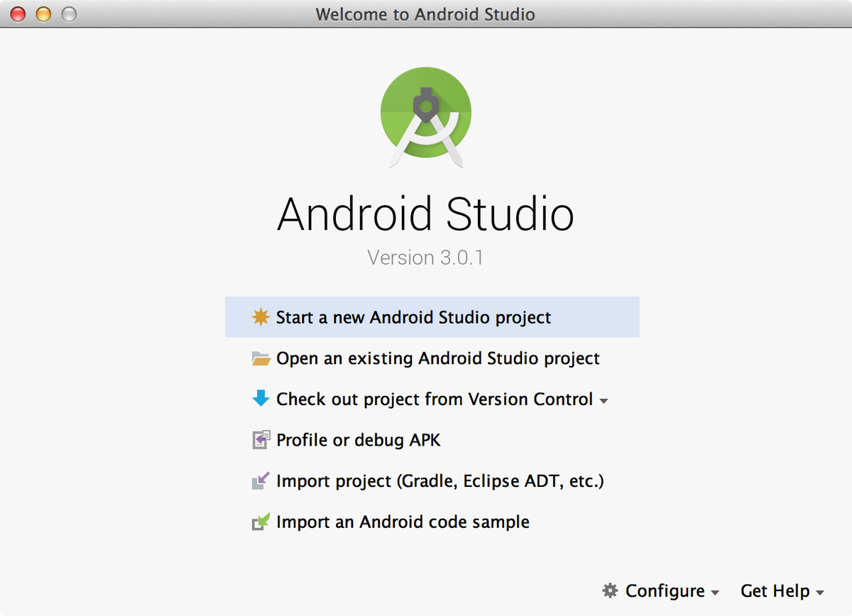Click the Android Studio title heading

(425, 214)
